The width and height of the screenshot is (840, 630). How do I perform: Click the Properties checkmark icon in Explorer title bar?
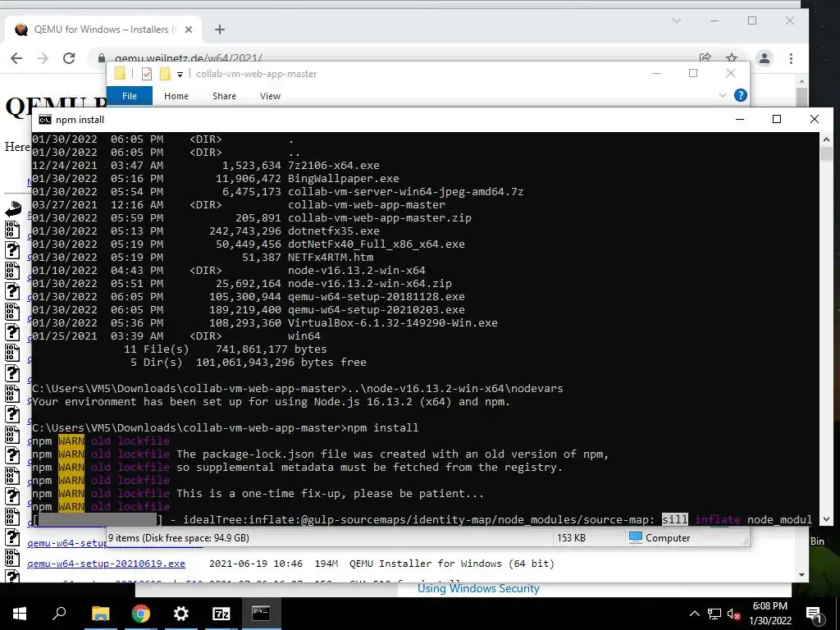147,74
